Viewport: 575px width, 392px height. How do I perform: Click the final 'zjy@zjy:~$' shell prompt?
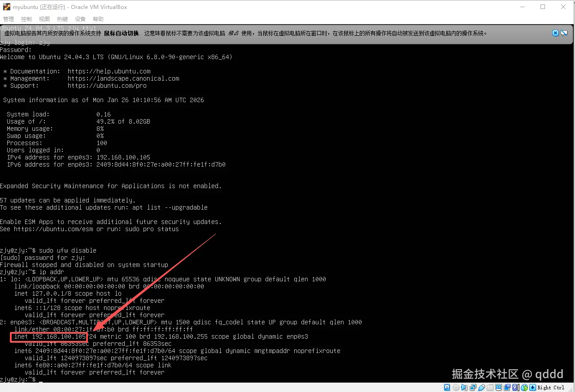point(18,379)
